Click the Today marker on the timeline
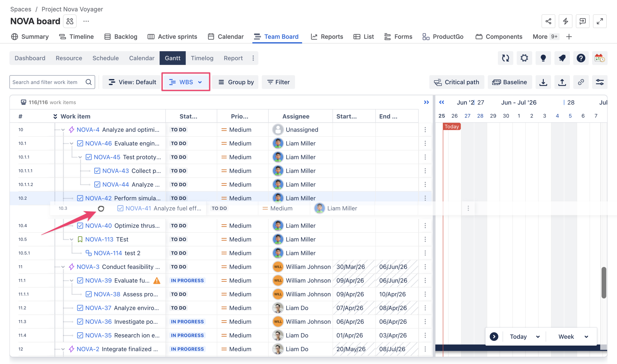The height and width of the screenshot is (364, 617). (452, 127)
